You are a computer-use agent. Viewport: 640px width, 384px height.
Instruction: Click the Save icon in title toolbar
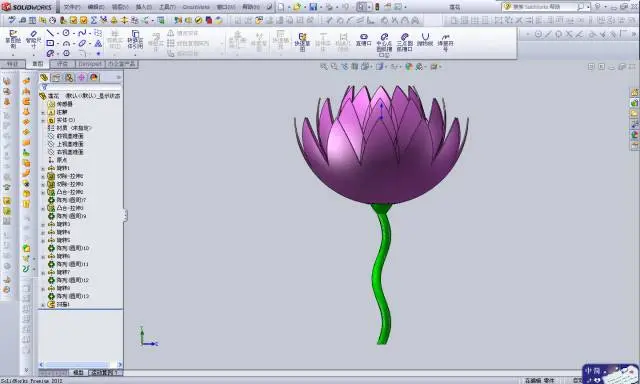click(x=313, y=7)
